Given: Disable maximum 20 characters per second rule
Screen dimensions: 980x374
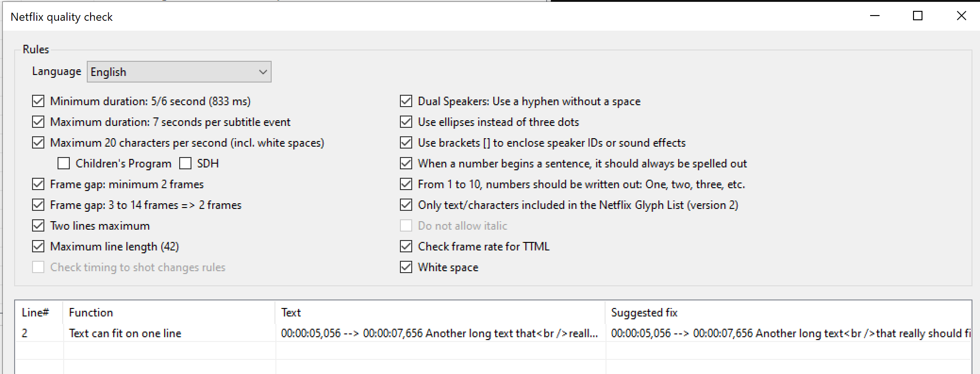Looking at the screenshot, I should point(38,142).
